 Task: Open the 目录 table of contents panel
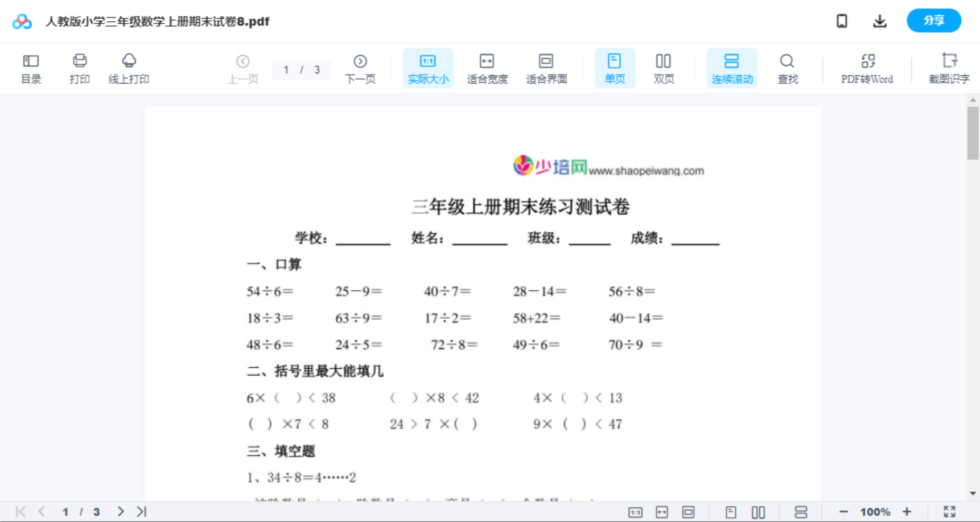(x=31, y=68)
